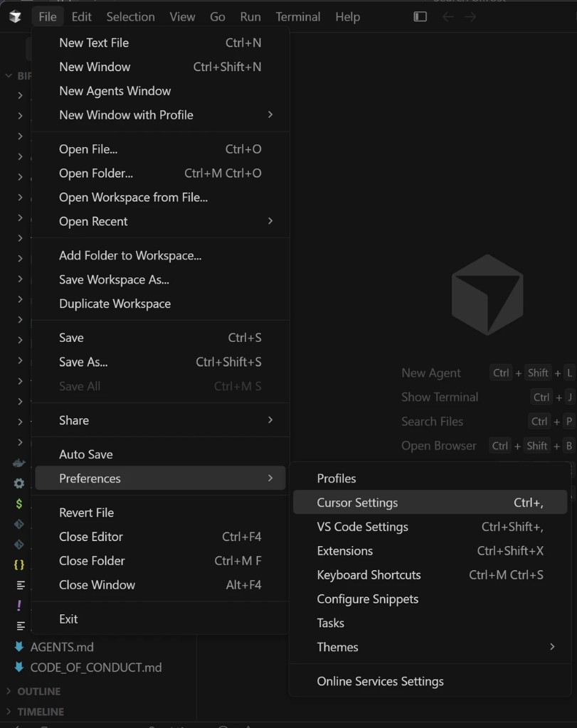Click the CODE_OF_CONDUCT.md markdown icon
Viewport: 577px width, 728px height.
(x=19, y=667)
